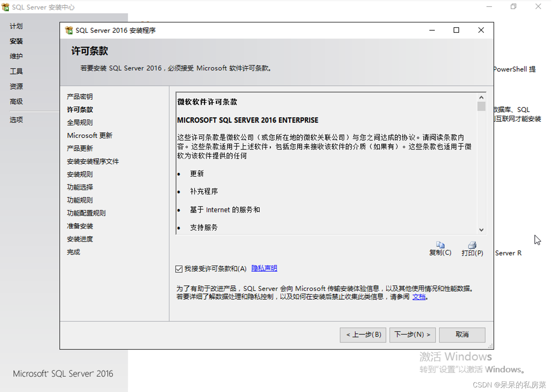Select 安装 in the Installation Center sidebar
Viewport: 552px width, 392px height.
click(x=16, y=41)
